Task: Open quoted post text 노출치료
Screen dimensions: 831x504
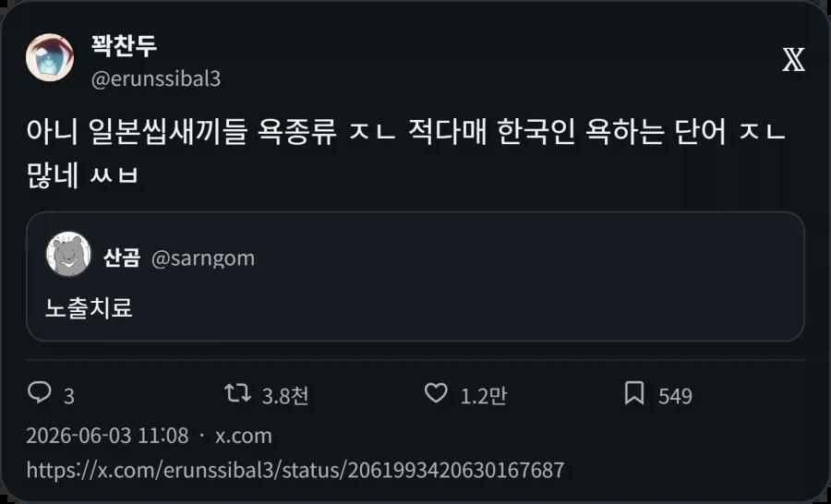Action: tap(89, 307)
